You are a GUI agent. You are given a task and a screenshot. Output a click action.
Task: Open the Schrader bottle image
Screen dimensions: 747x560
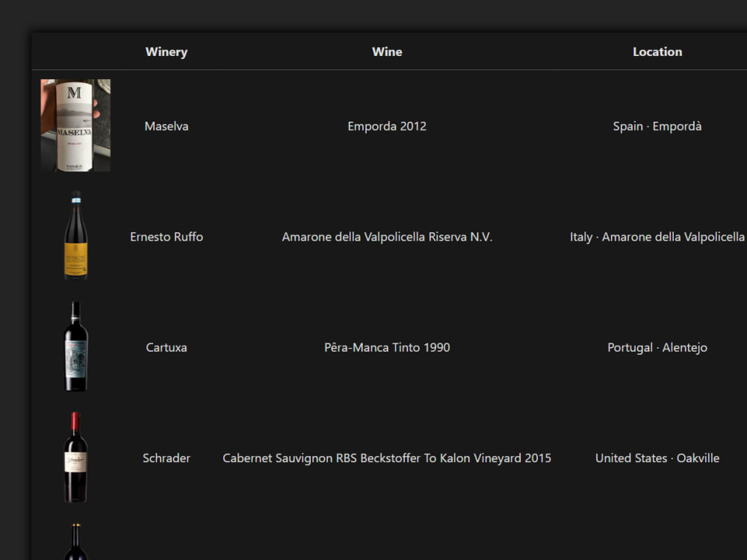pyautogui.click(x=75, y=457)
